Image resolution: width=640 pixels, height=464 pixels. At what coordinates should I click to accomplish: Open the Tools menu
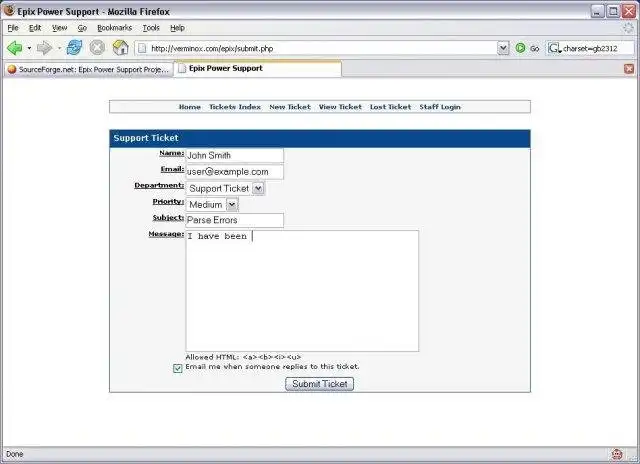coord(151,28)
